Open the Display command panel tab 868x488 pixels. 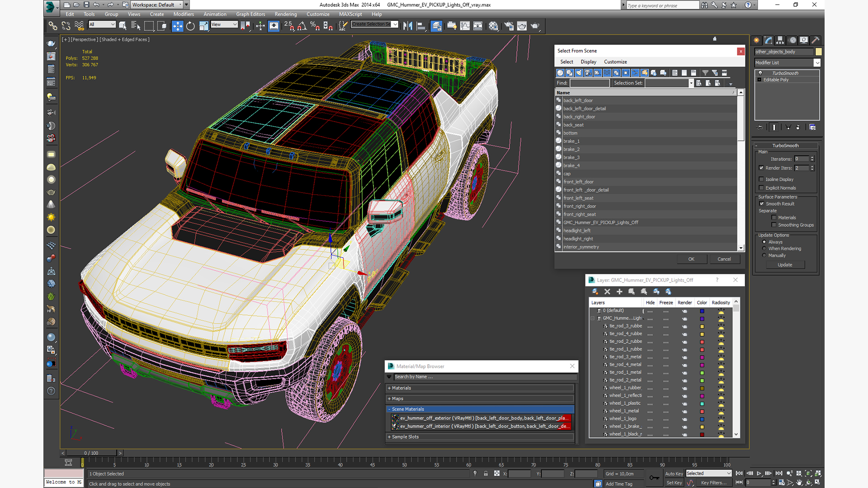coord(804,40)
